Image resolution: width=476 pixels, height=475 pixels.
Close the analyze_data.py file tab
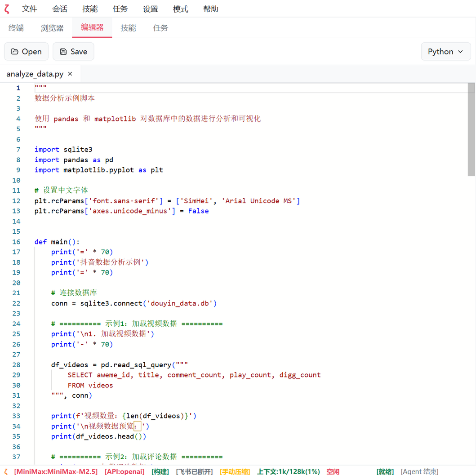pos(70,74)
